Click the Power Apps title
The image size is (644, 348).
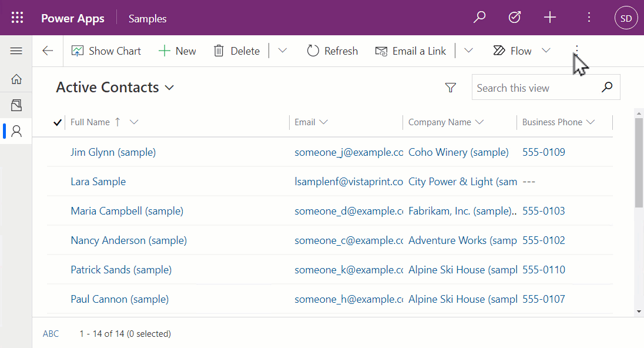pos(73,18)
